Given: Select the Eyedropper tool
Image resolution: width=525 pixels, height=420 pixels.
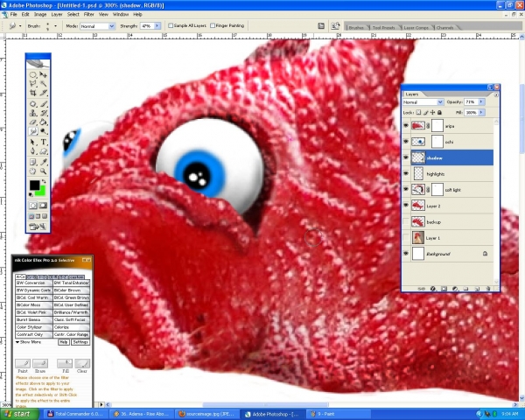Looking at the screenshot, I should pos(44,162).
